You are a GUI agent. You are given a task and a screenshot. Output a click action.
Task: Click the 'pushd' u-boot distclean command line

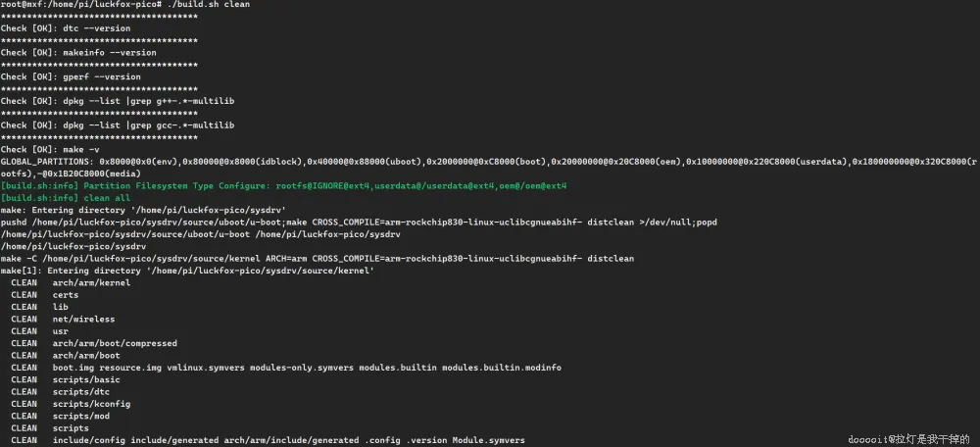pos(359,222)
